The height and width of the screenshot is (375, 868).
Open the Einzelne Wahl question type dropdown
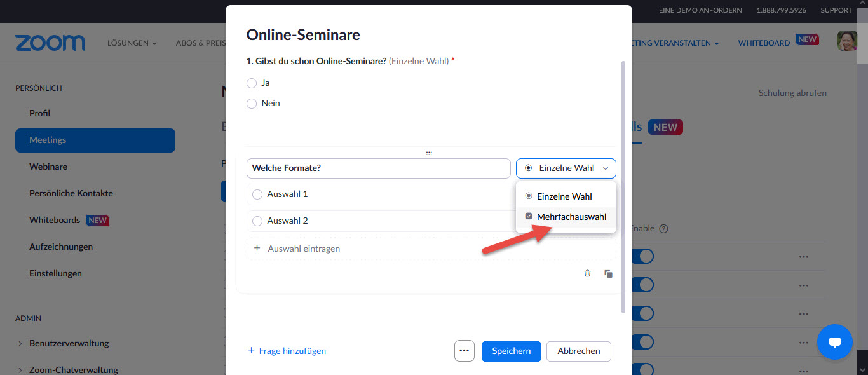click(x=566, y=168)
